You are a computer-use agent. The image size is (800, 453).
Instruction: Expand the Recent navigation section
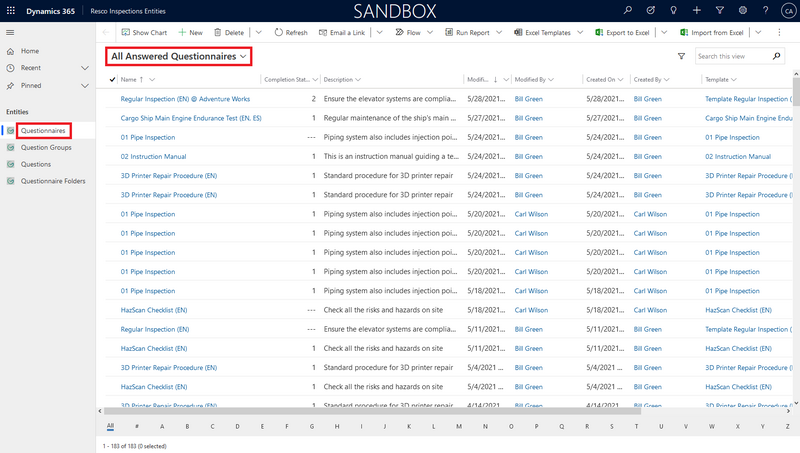(x=84, y=68)
